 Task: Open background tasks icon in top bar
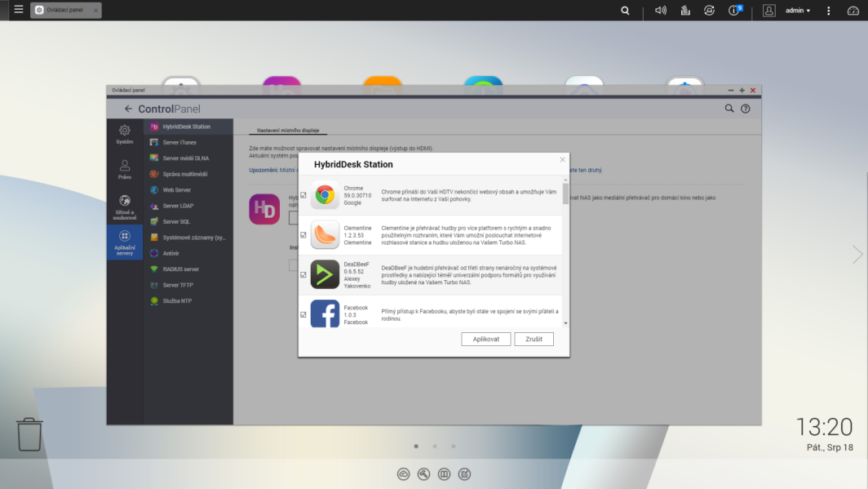685,11
